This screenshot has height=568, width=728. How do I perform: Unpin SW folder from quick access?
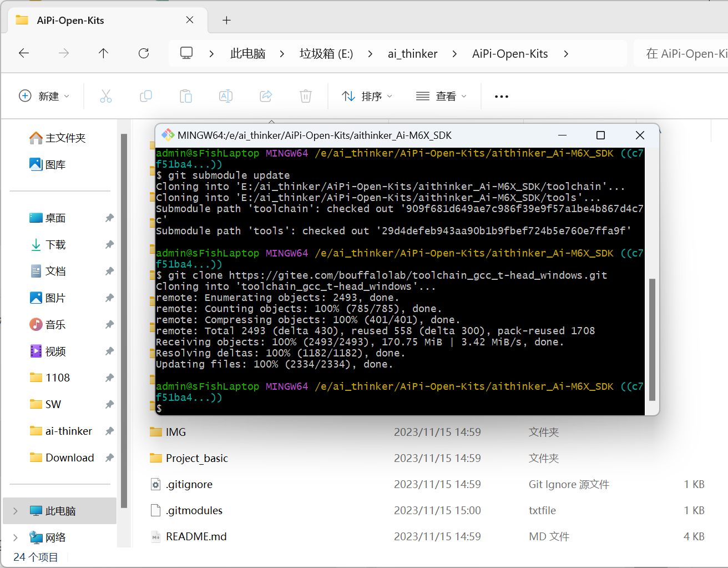[109, 405]
